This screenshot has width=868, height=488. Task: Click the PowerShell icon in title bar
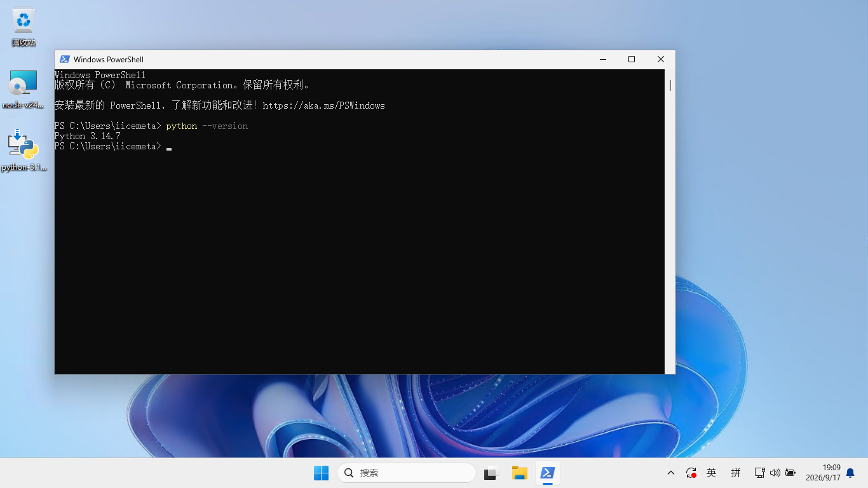point(64,59)
